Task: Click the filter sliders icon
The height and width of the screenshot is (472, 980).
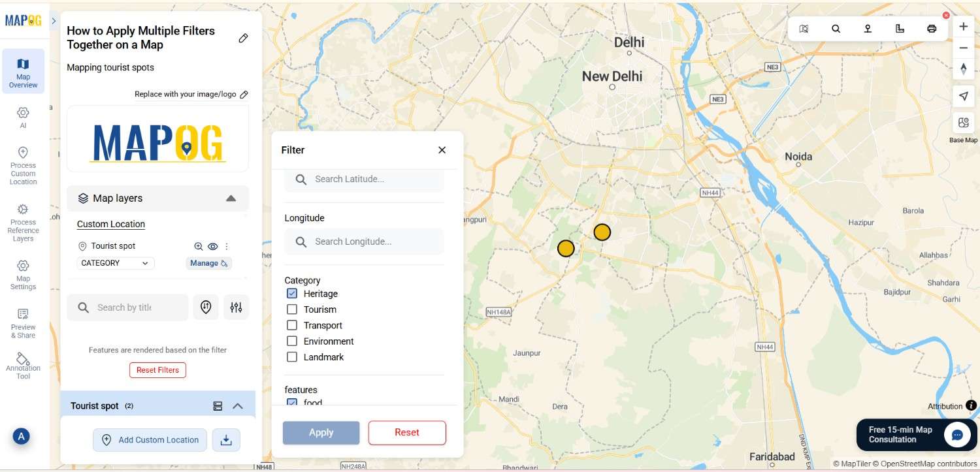Action: pyautogui.click(x=236, y=307)
